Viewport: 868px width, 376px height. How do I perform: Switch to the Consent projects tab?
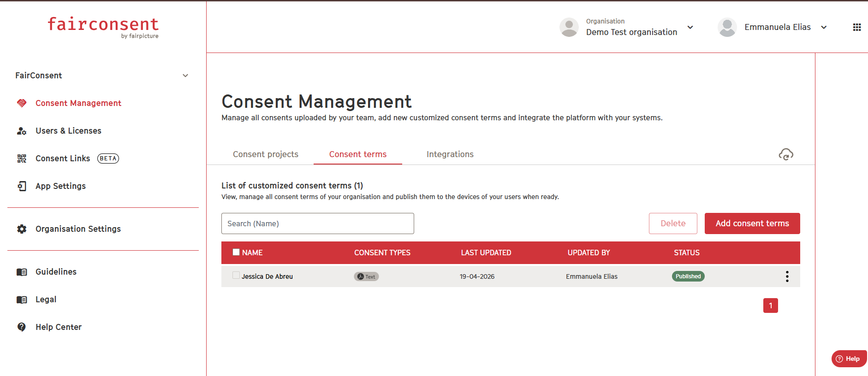point(266,154)
